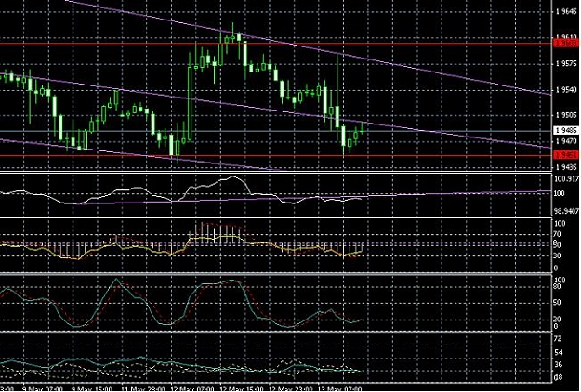Click the 72 value on the bottom indicator scale

pos(558,339)
